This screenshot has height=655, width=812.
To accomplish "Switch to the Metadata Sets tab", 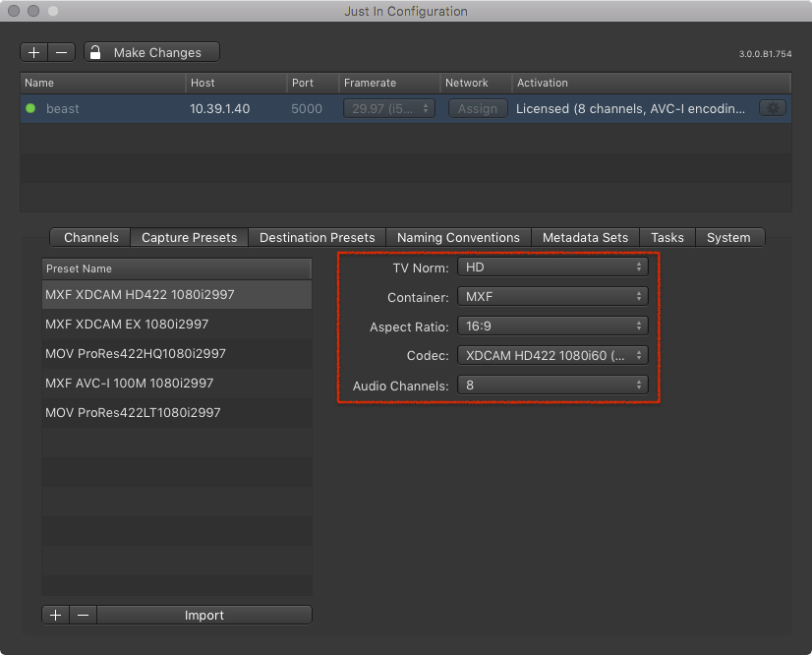I will click(x=585, y=237).
